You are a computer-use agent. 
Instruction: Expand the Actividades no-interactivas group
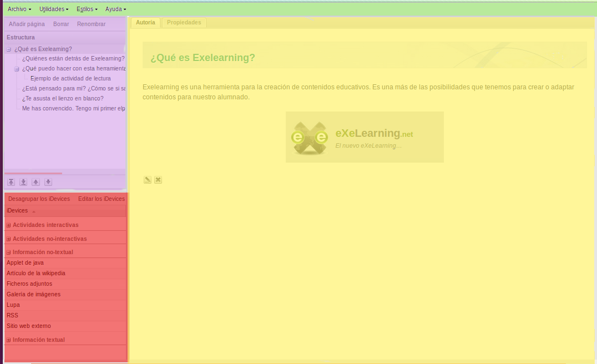point(8,239)
